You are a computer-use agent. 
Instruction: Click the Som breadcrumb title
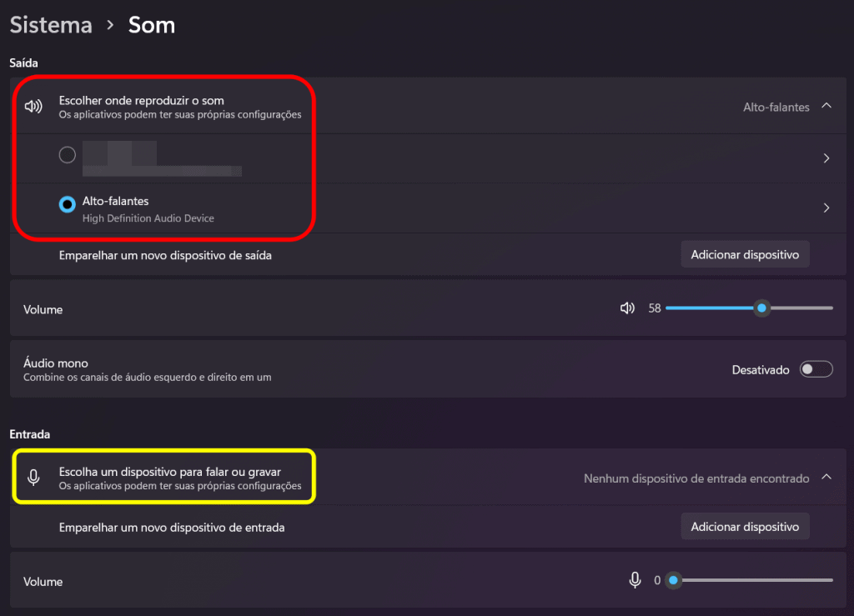(x=152, y=25)
